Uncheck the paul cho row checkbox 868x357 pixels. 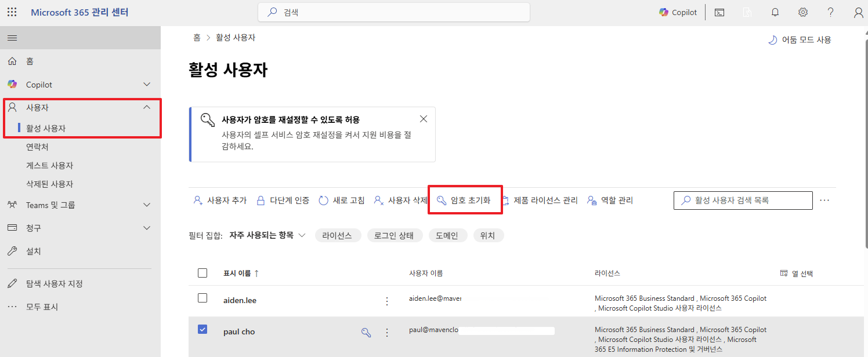point(202,329)
